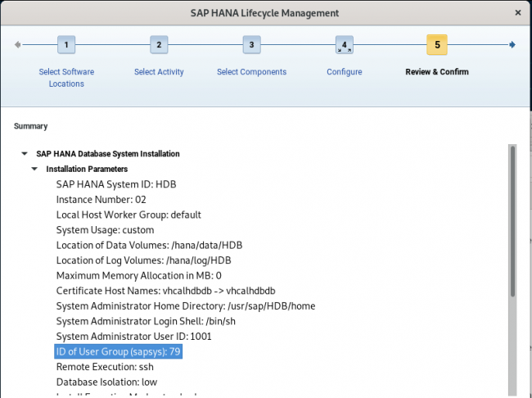532x398 pixels.
Task: Open the Select Components step link
Action: tap(252, 72)
